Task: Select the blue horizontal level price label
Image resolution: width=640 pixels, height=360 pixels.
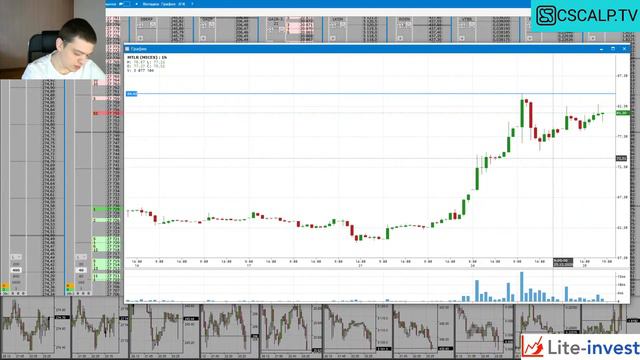Action: point(131,94)
